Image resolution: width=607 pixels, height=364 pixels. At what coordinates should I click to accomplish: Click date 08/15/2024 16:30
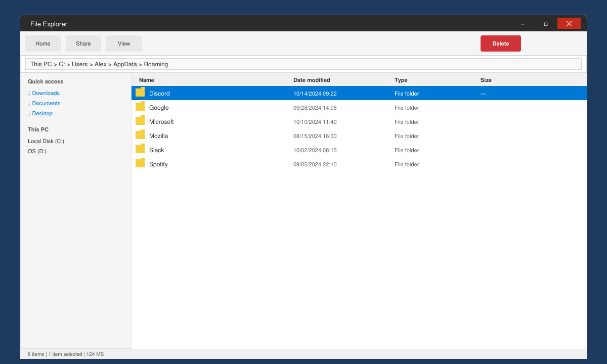315,136
